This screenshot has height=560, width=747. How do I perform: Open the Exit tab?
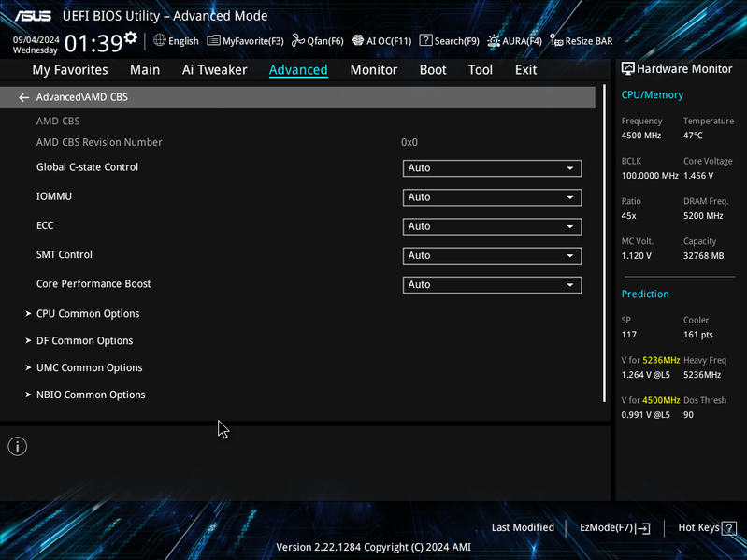tap(526, 70)
